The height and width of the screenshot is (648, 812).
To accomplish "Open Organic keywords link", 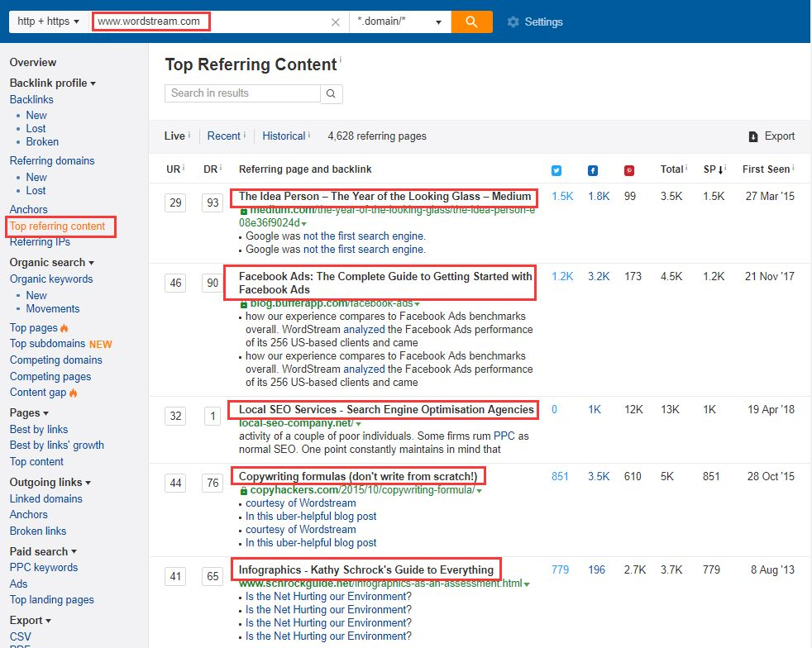I will (51, 279).
